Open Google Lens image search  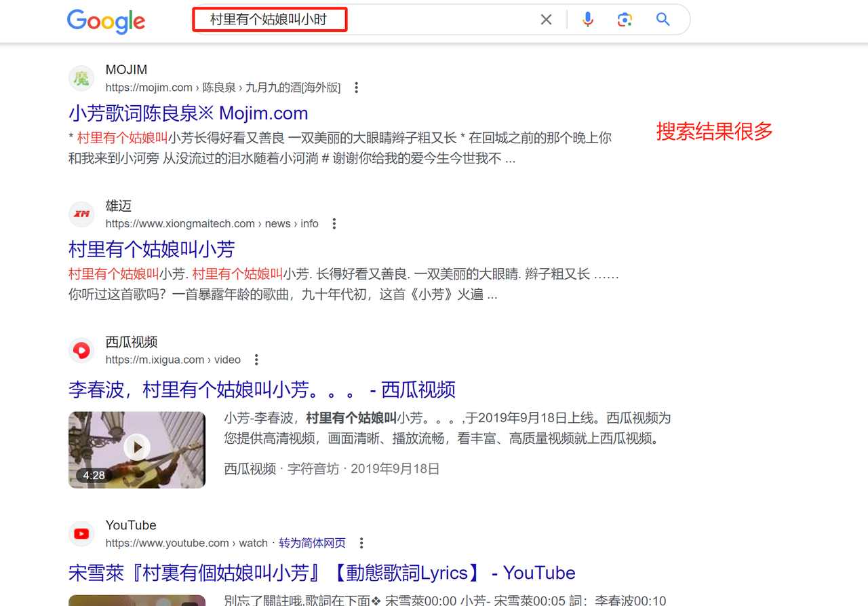[x=625, y=20]
